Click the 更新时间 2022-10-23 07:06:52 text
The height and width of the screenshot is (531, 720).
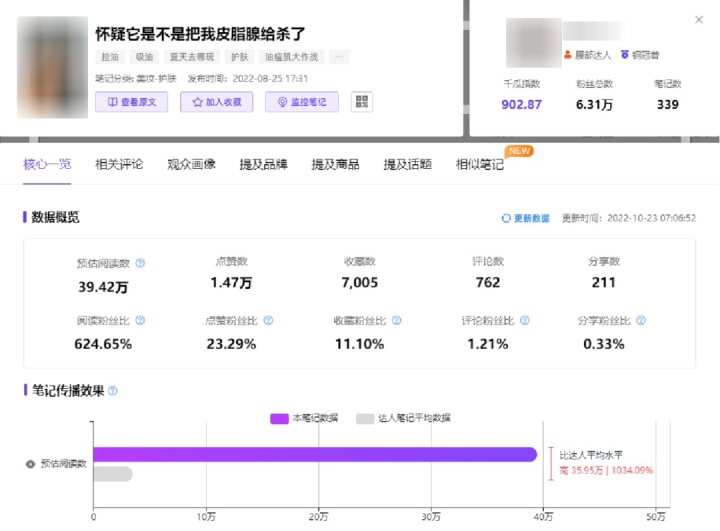point(629,218)
